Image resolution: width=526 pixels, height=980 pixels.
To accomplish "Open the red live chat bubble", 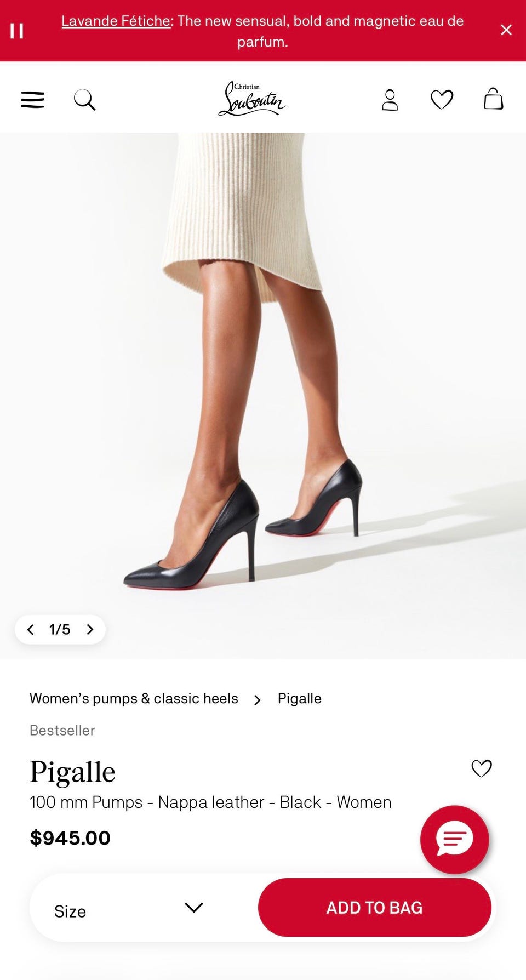I will (454, 839).
